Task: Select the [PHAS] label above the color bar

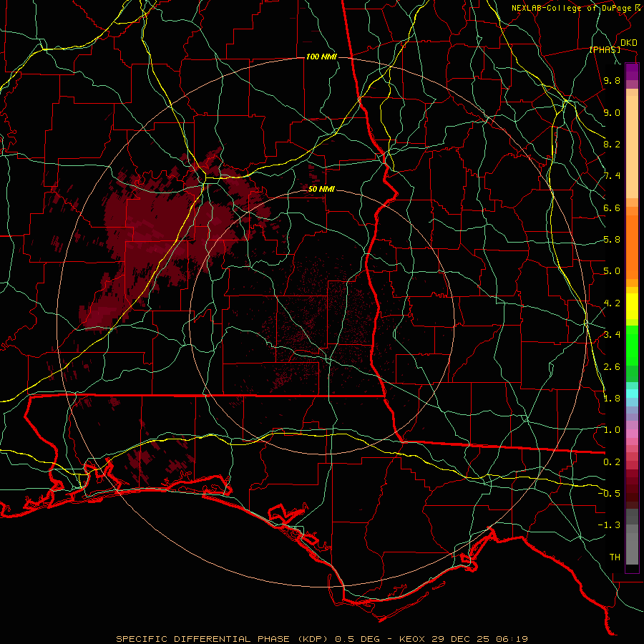Action: (605, 50)
